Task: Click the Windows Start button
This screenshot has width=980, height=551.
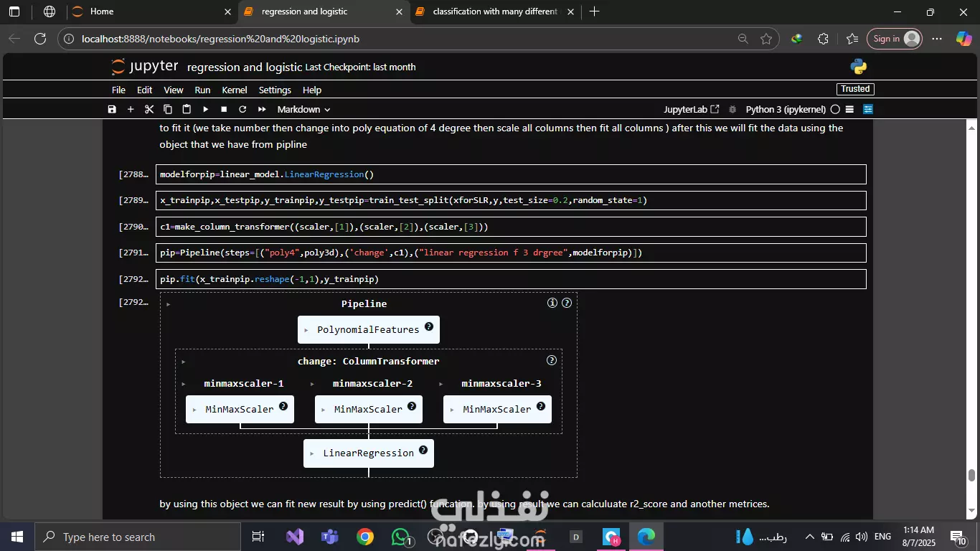Action: tap(17, 537)
